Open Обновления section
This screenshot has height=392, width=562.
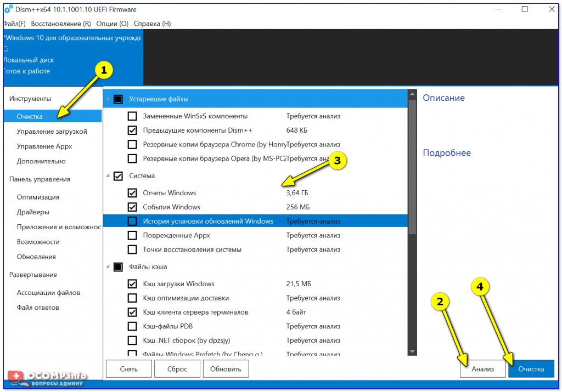pyautogui.click(x=36, y=257)
